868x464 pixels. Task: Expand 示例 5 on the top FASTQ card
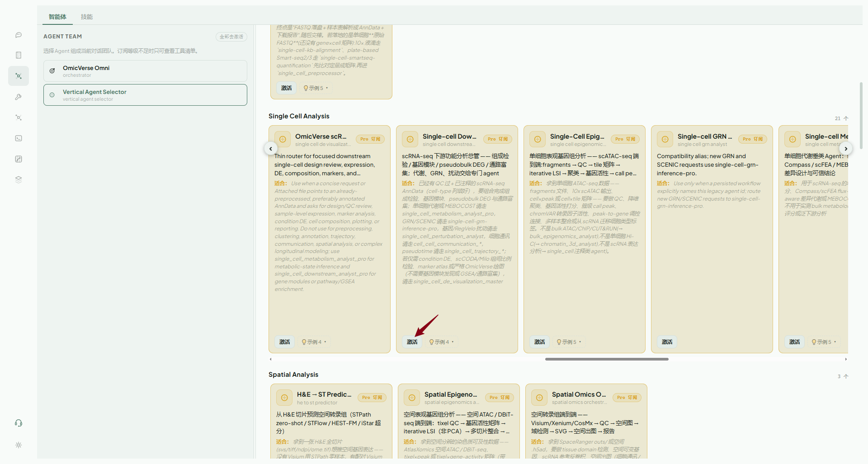(316, 88)
